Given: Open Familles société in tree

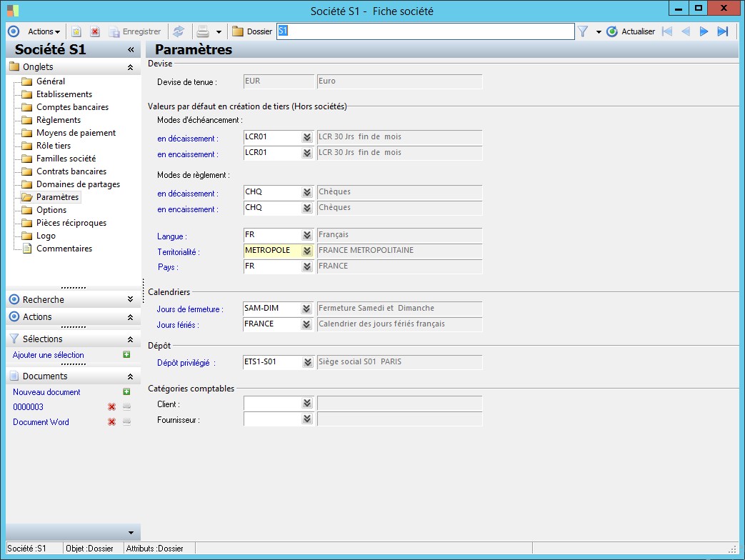Looking at the screenshot, I should [66, 158].
